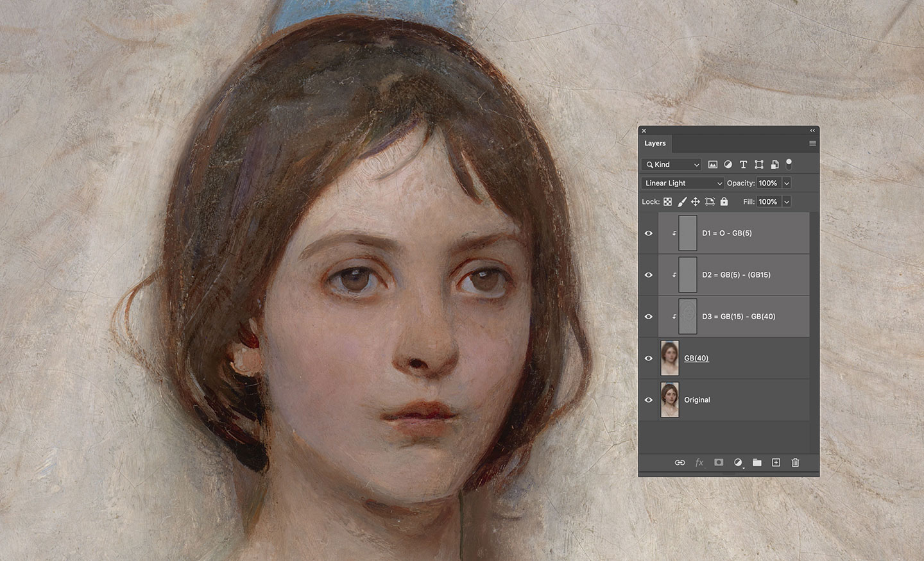The height and width of the screenshot is (561, 924).
Task: Open the Opacity slider dropdown arrow
Action: click(787, 183)
